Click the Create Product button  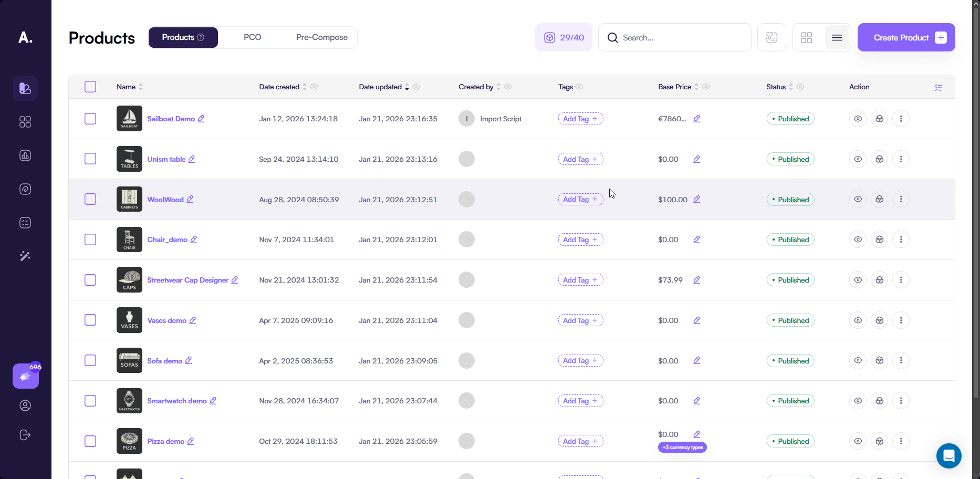(906, 37)
